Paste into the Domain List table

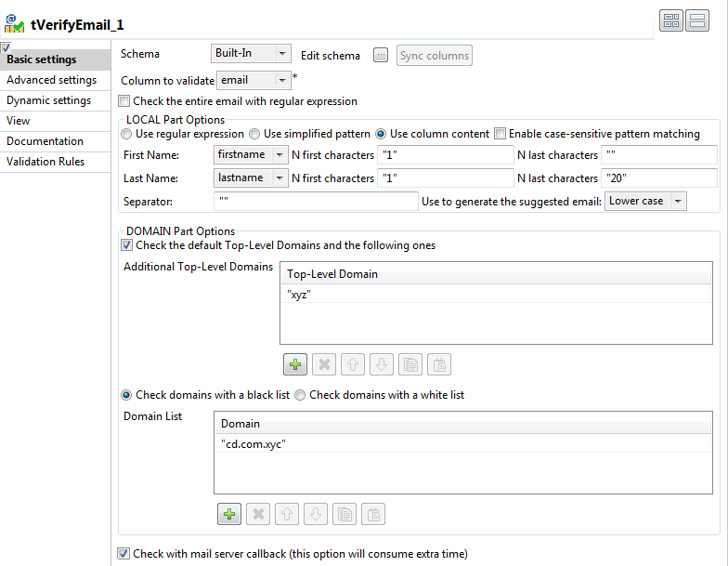point(372,513)
